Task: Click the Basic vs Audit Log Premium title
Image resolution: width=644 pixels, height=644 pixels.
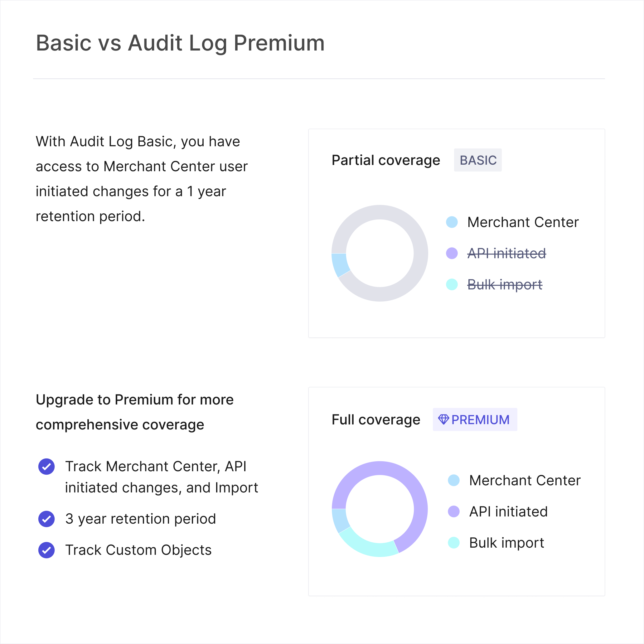Action: [x=180, y=43]
